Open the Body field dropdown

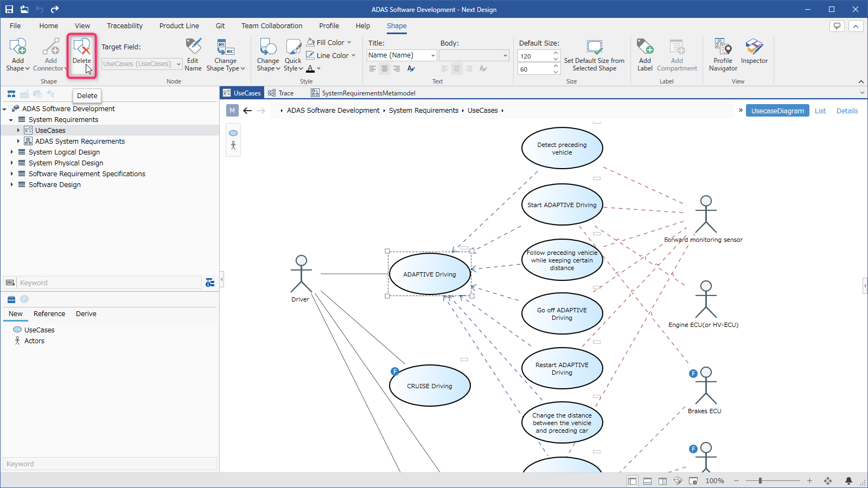(x=505, y=55)
